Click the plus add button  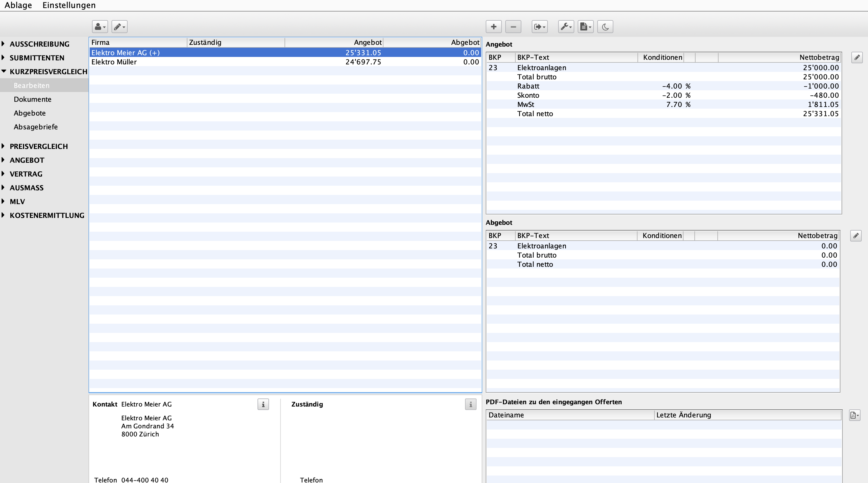pyautogui.click(x=493, y=27)
